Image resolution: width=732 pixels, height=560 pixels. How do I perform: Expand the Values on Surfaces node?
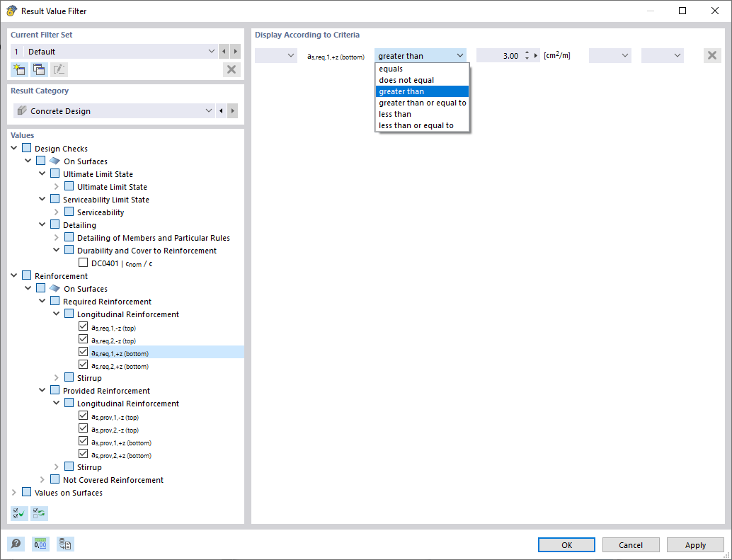14,492
